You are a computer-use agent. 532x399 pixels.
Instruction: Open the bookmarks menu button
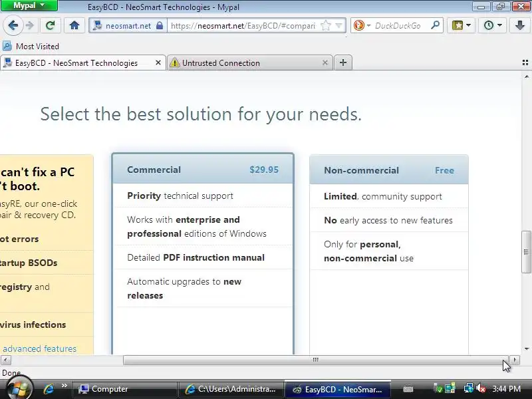(461, 25)
